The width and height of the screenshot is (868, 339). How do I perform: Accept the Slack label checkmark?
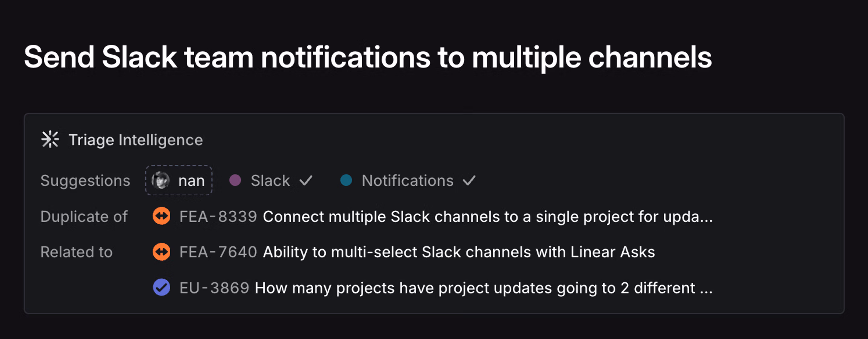coord(306,181)
